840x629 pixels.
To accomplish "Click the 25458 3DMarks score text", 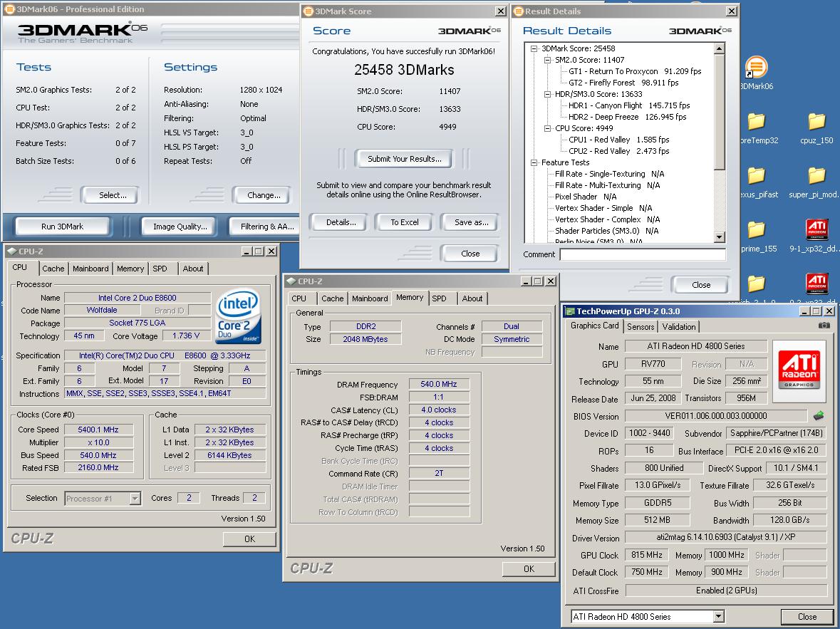I will point(404,70).
